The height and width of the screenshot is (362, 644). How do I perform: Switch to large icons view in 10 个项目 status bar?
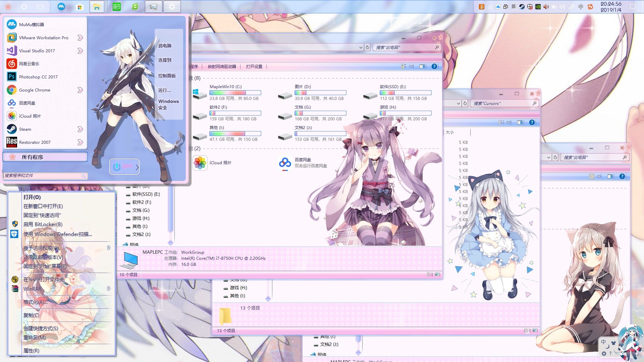tap(437, 275)
